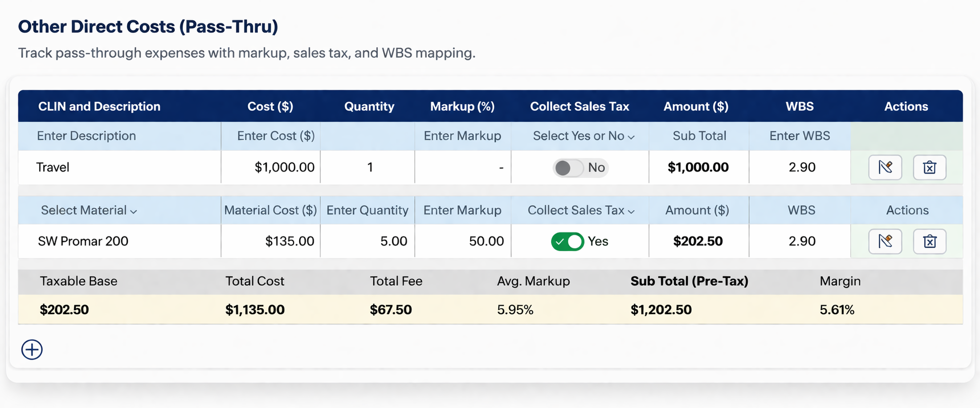This screenshot has width=980, height=408.
Task: Click the Enter WBS field
Action: pyautogui.click(x=800, y=136)
